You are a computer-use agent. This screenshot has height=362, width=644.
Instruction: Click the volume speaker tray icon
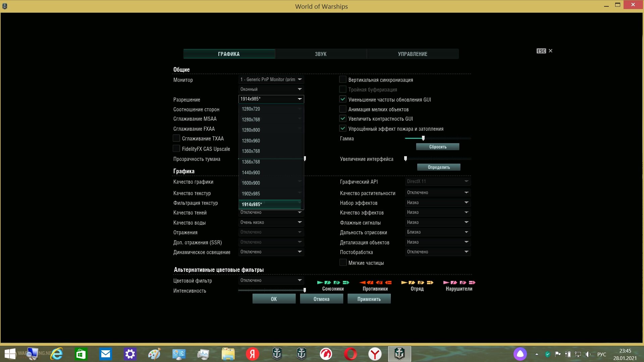(x=588, y=354)
